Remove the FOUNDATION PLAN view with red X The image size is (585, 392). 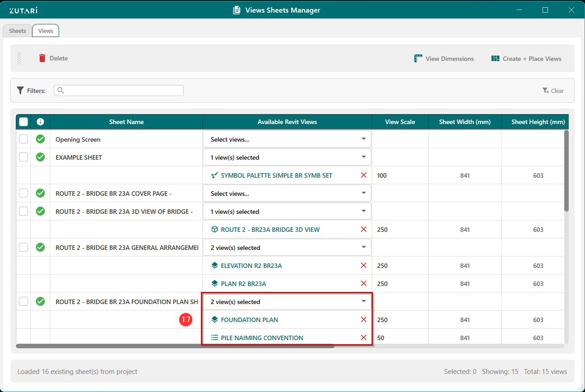point(363,319)
